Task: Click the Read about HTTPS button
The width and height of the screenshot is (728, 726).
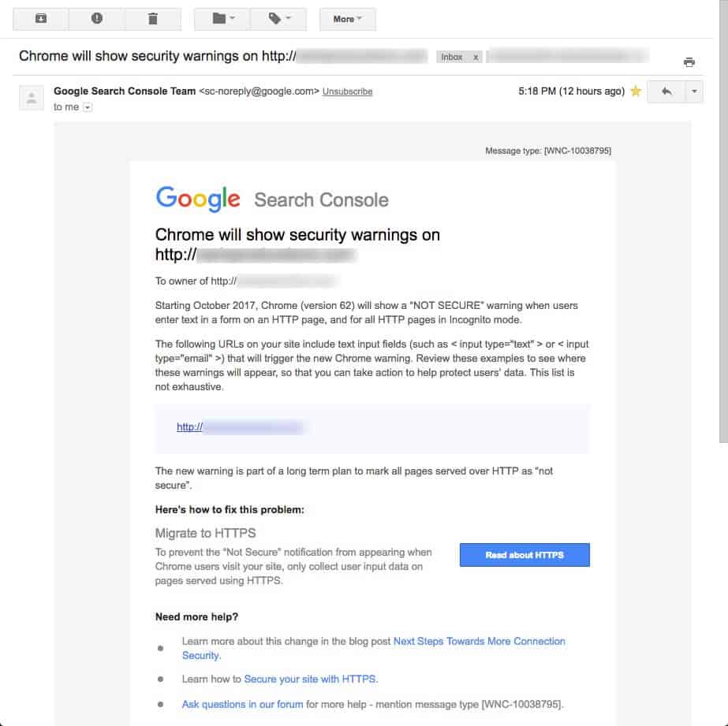Action: click(x=525, y=555)
